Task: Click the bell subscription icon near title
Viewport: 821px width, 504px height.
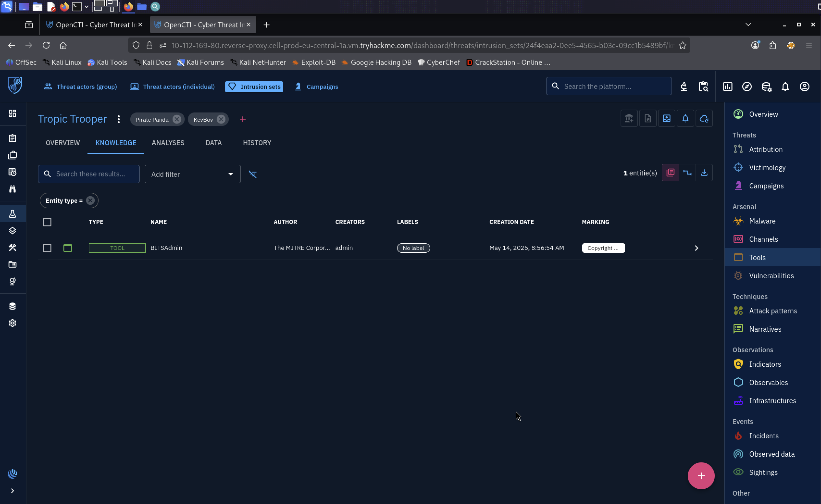Action: 685,118
